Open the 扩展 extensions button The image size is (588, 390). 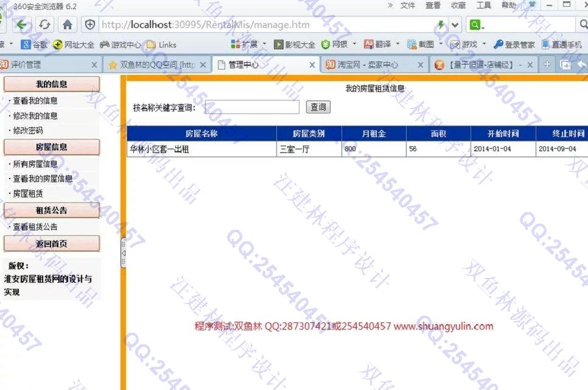[x=245, y=44]
